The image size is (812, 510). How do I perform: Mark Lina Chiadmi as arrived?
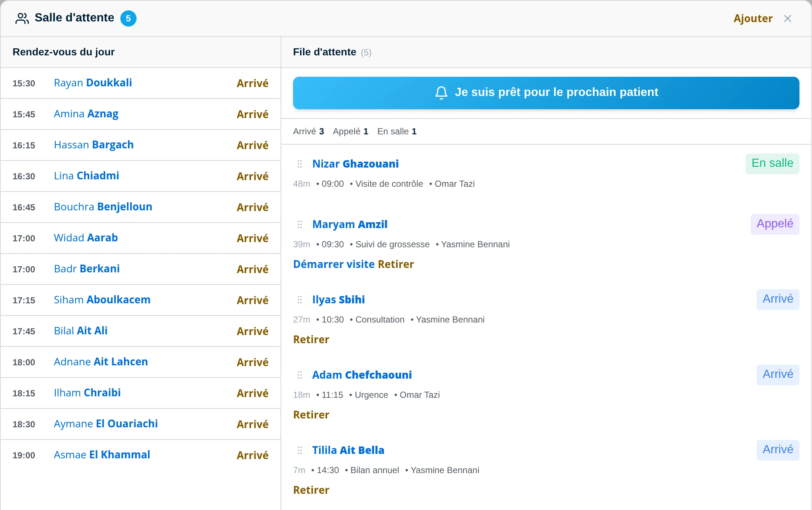[252, 176]
